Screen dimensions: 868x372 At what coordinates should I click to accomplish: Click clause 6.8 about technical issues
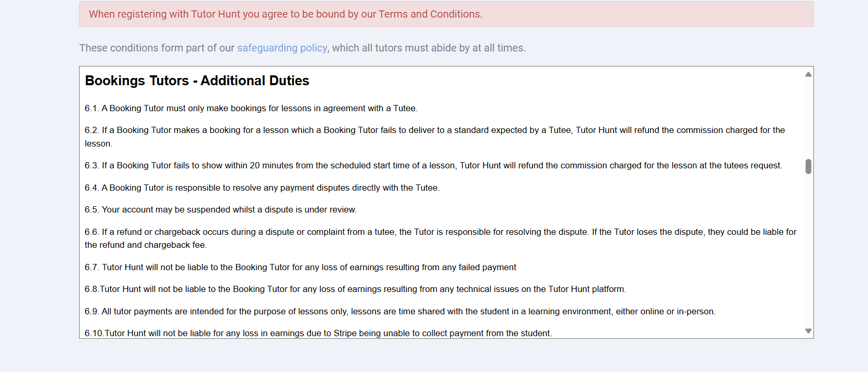coord(355,289)
